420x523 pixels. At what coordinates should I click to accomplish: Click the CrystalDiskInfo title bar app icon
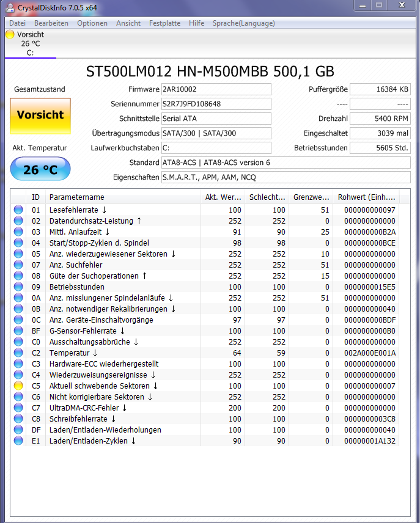(10, 7)
